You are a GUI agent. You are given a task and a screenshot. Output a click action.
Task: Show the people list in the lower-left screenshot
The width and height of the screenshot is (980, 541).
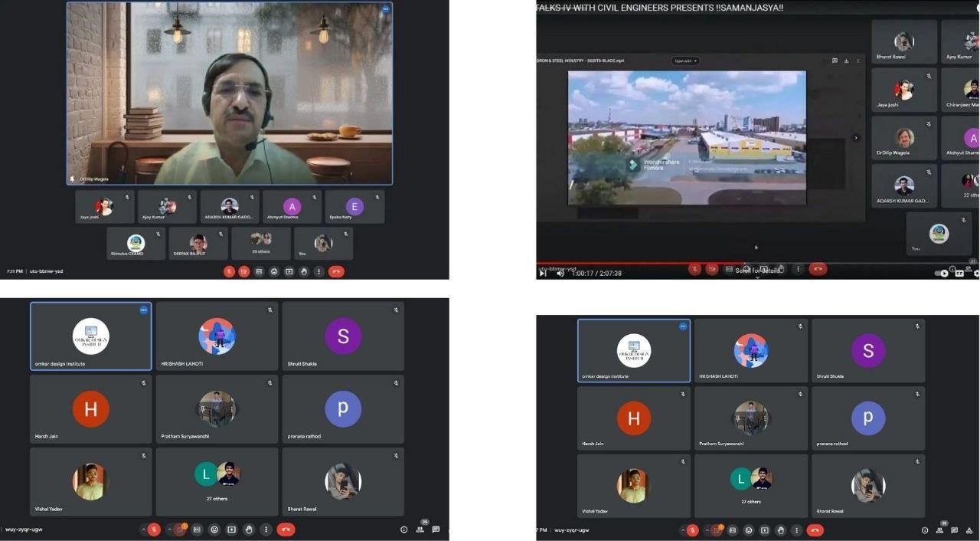point(420,529)
